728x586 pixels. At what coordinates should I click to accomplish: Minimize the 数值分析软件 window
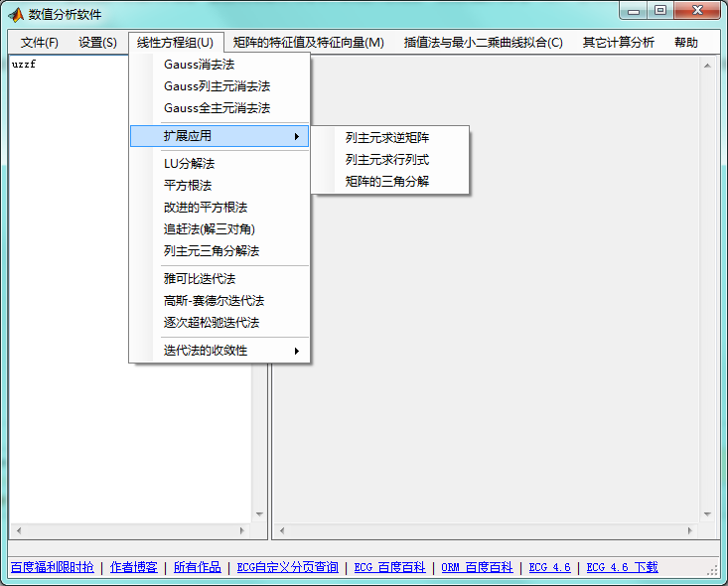tap(634, 11)
